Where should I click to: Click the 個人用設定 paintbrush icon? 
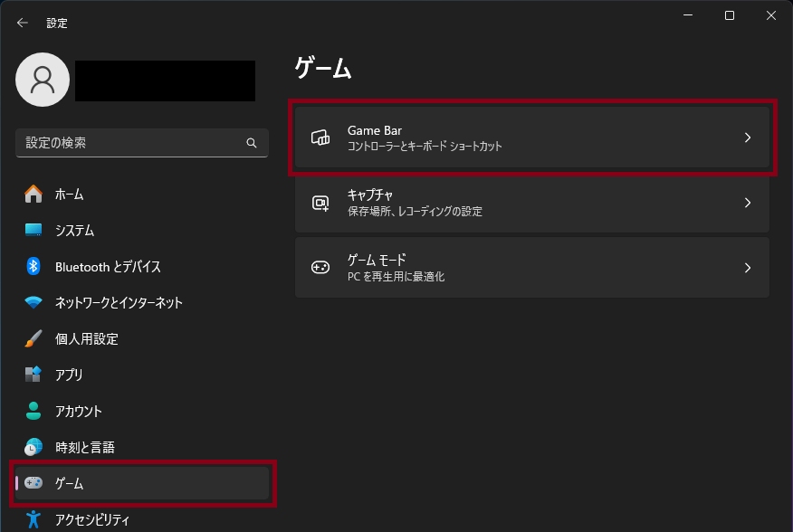click(x=33, y=338)
